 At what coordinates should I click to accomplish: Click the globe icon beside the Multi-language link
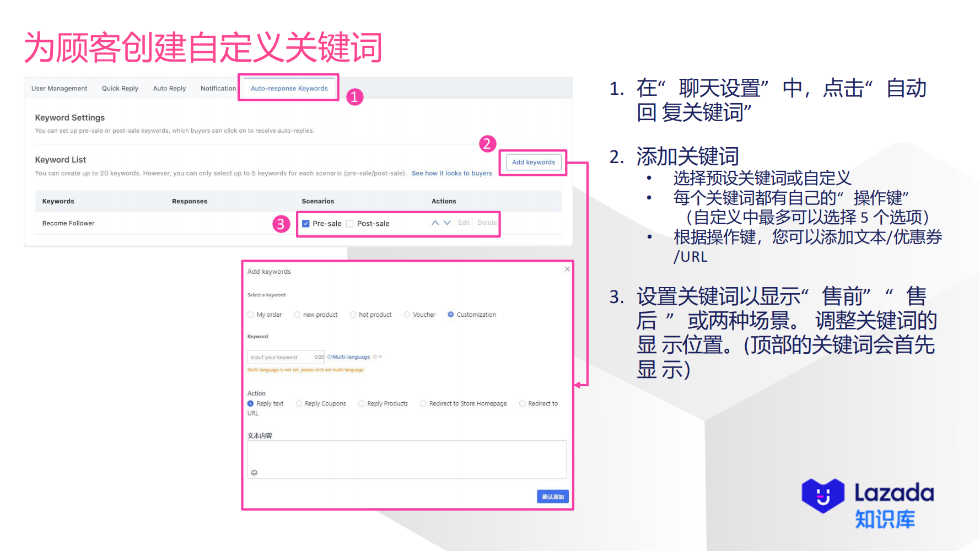(x=374, y=356)
